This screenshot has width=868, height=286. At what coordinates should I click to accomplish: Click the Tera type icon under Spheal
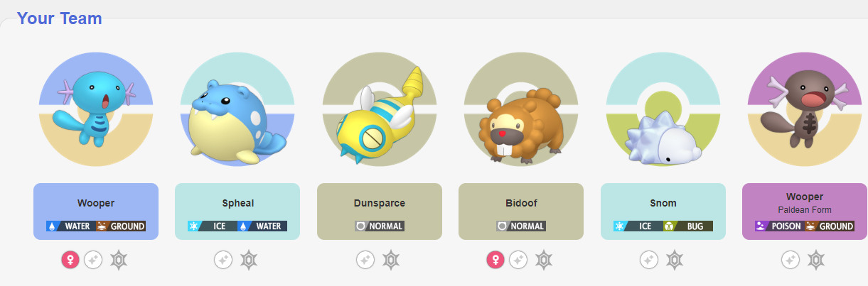249,260
